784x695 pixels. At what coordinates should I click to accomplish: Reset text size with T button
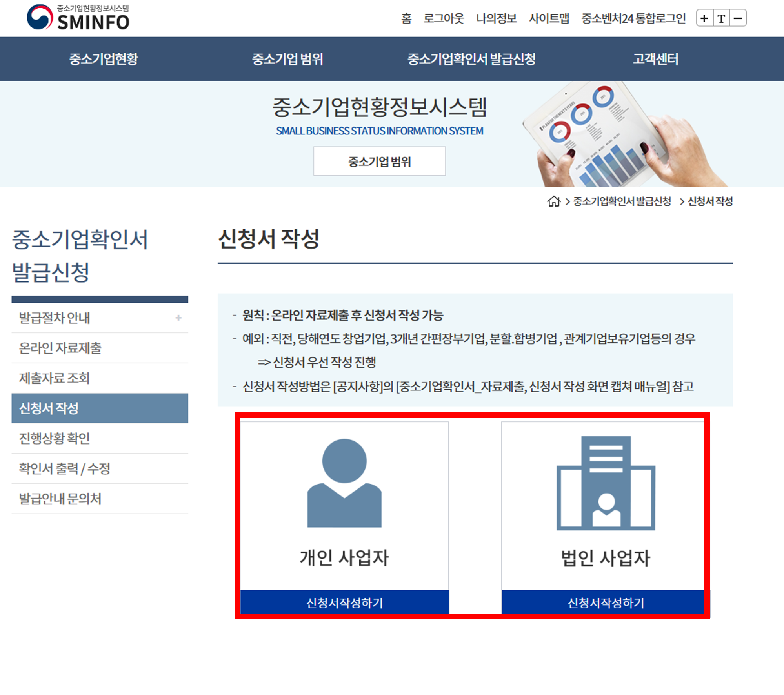[721, 18]
